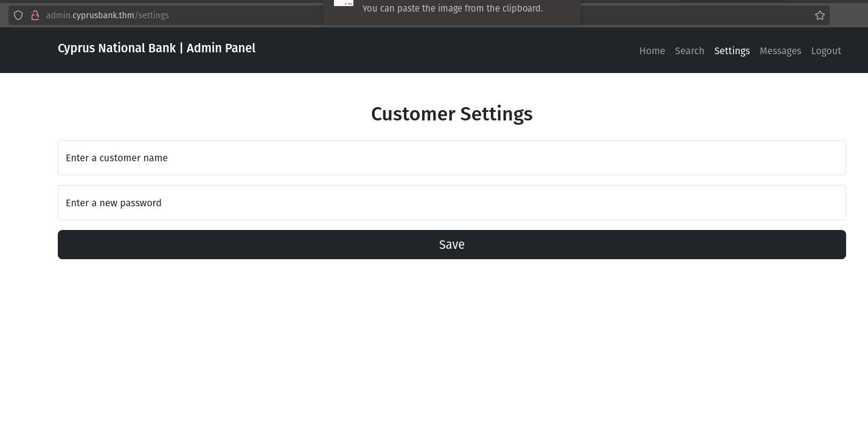
Task: Open the Search page from the navbar
Action: (689, 51)
